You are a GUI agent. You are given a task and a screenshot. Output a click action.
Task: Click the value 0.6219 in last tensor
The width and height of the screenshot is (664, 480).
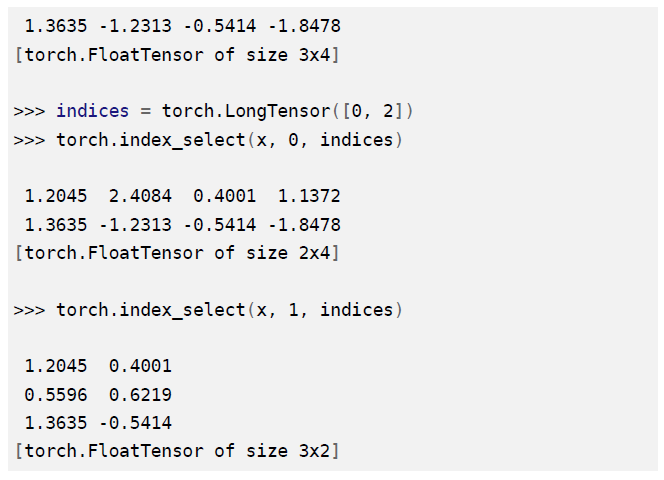click(140, 395)
